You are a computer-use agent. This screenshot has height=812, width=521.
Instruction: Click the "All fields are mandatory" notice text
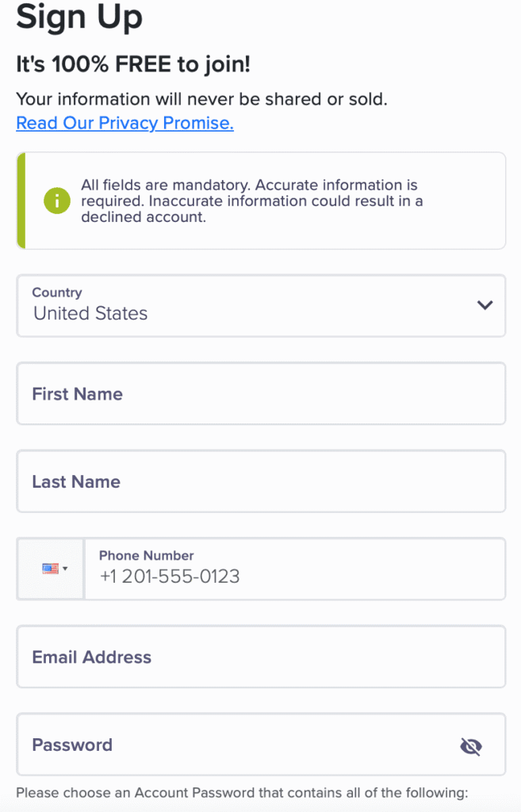251,201
